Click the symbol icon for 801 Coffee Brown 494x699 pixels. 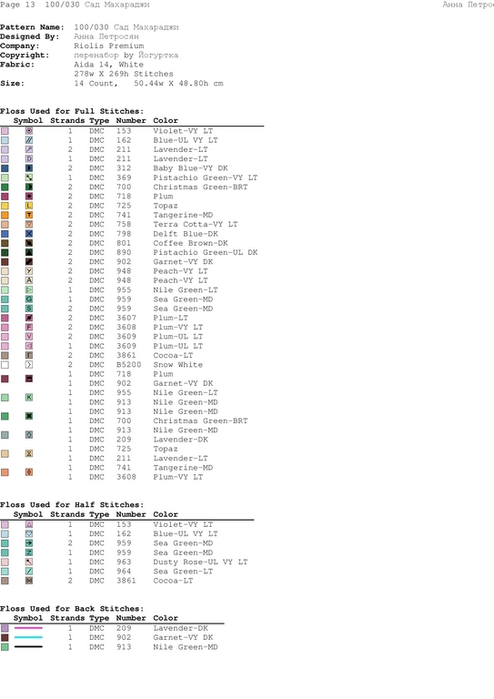click(29, 243)
